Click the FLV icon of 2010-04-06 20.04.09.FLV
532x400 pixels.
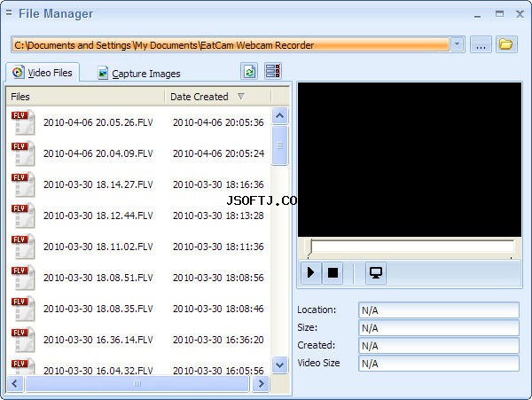(x=23, y=153)
